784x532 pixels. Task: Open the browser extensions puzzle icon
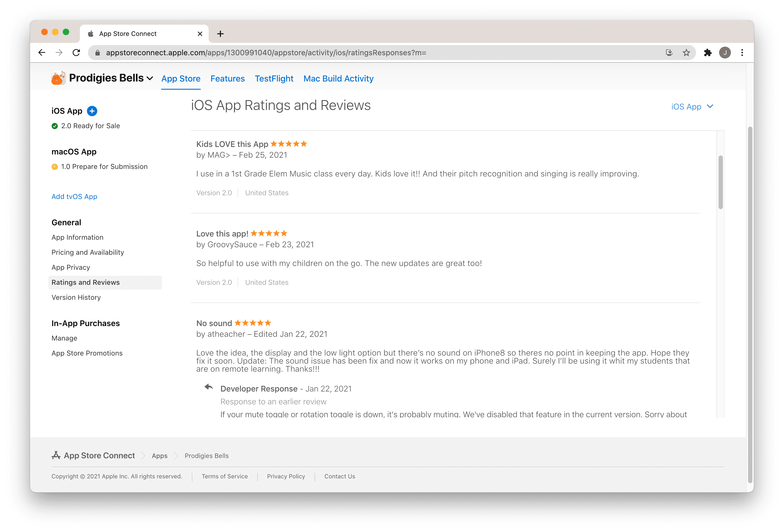[707, 53]
